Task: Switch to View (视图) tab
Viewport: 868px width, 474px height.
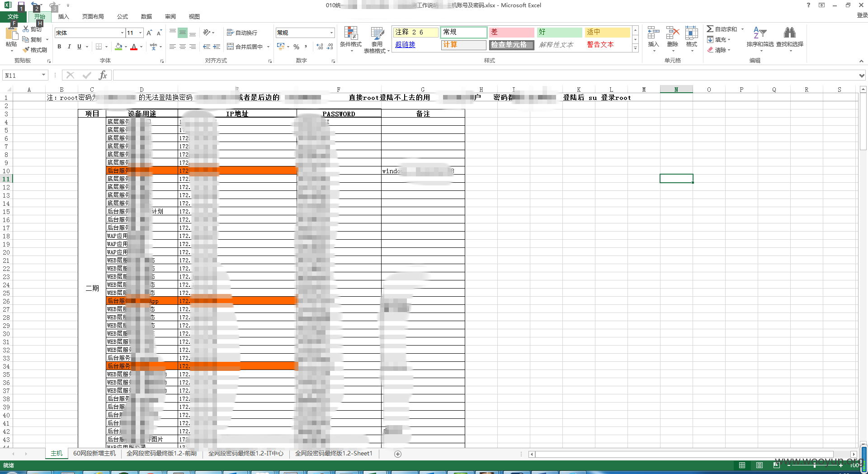Action: coord(194,17)
